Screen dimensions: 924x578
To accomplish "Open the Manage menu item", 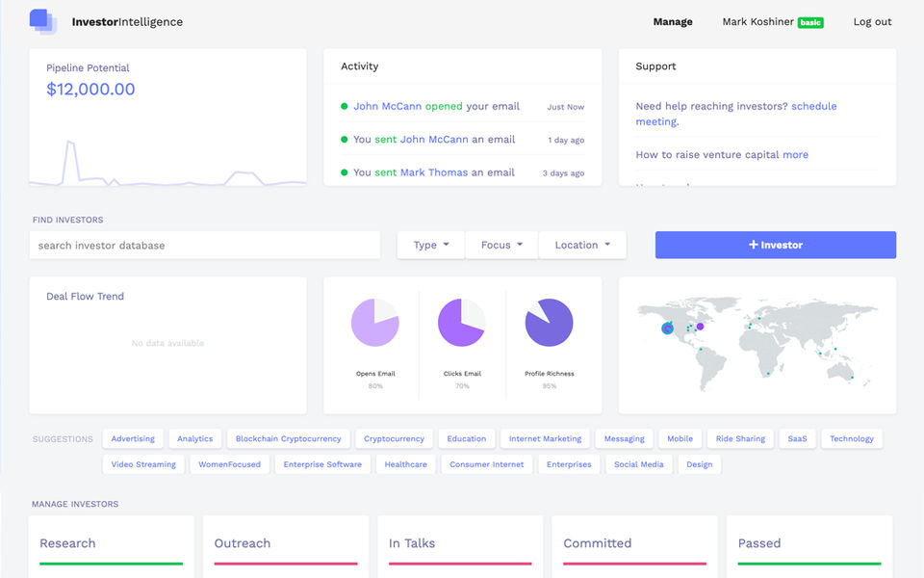I will [x=673, y=22].
